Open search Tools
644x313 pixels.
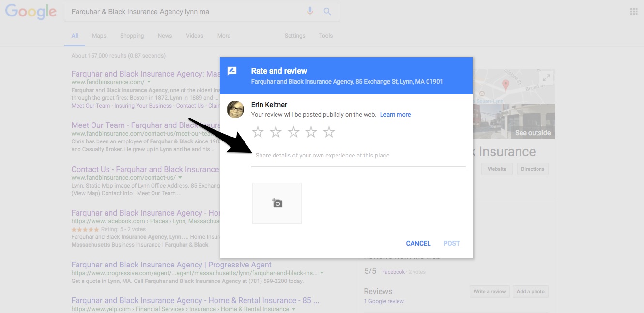pyautogui.click(x=326, y=36)
